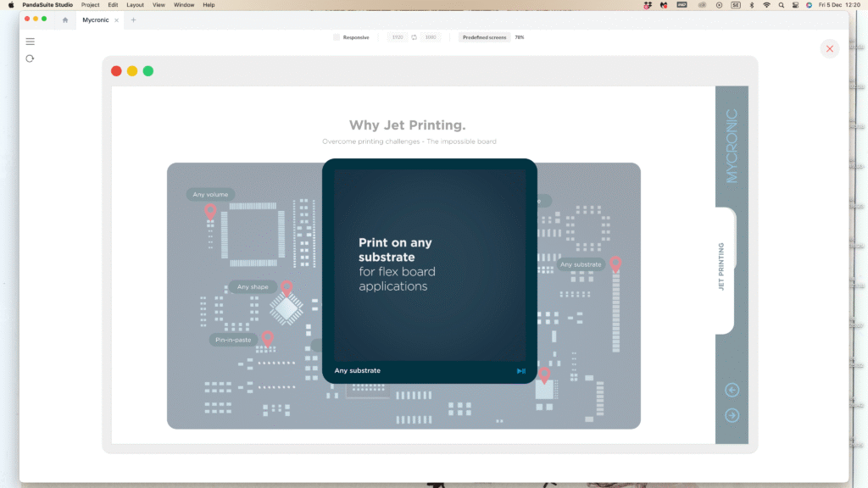Click the Pin-in-paste pin marker
The width and height of the screenshot is (868, 488).
pos(268,338)
